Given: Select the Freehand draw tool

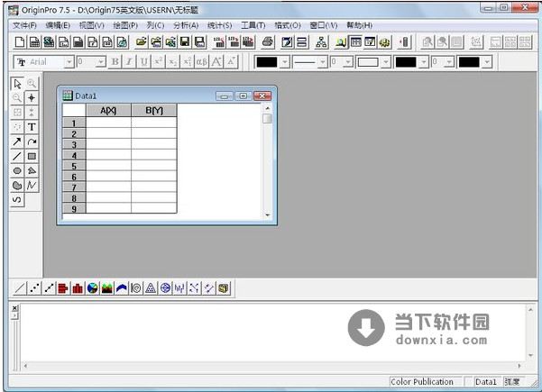Looking at the screenshot, I should tap(17, 200).
